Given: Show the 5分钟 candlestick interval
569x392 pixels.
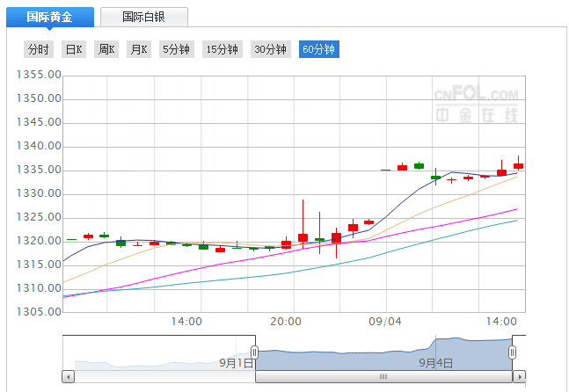Looking at the screenshot, I should tap(177, 49).
